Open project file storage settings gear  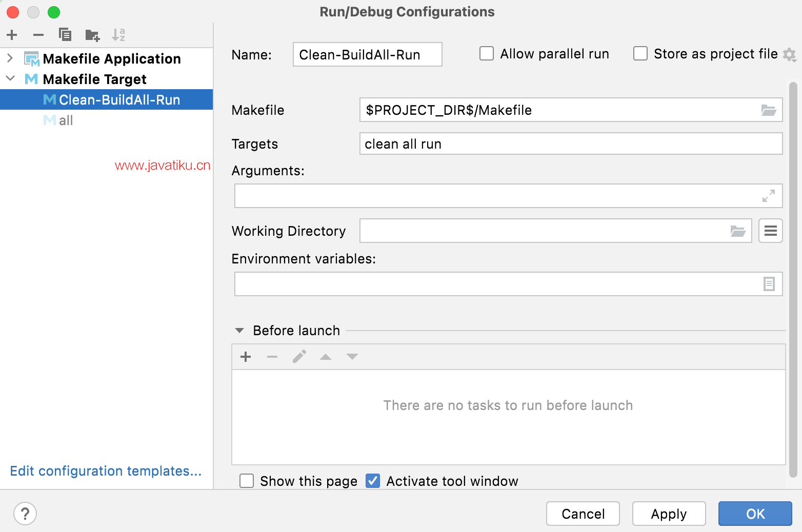790,54
